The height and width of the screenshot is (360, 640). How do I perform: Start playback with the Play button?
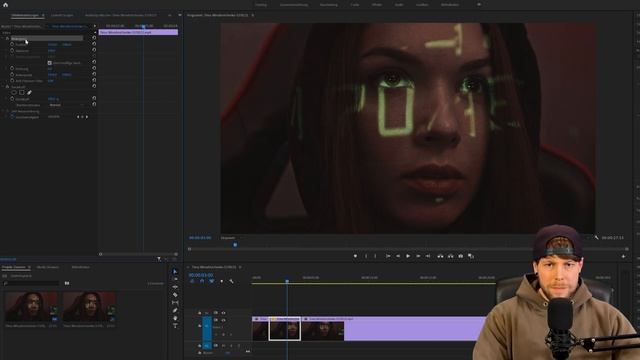click(408, 256)
